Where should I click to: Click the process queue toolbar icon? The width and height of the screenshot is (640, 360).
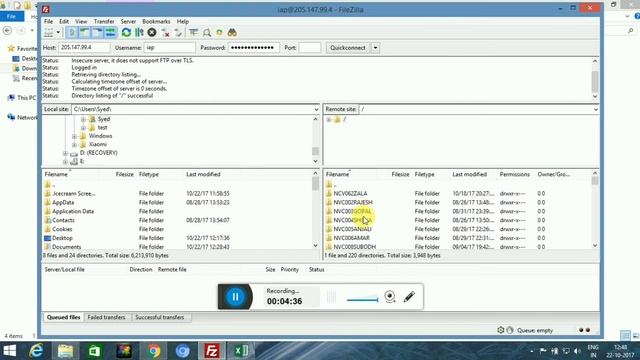coord(139,32)
